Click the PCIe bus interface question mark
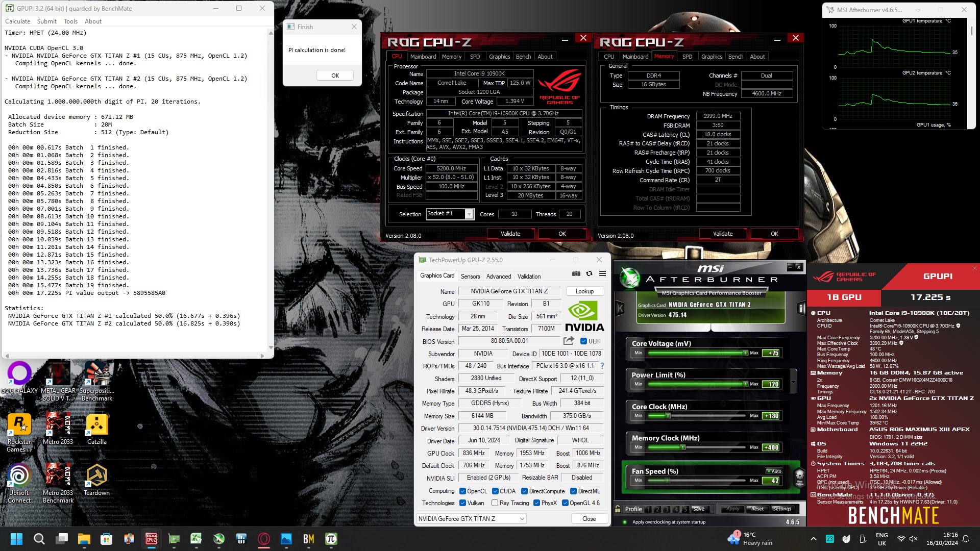The image size is (980, 551). [602, 366]
